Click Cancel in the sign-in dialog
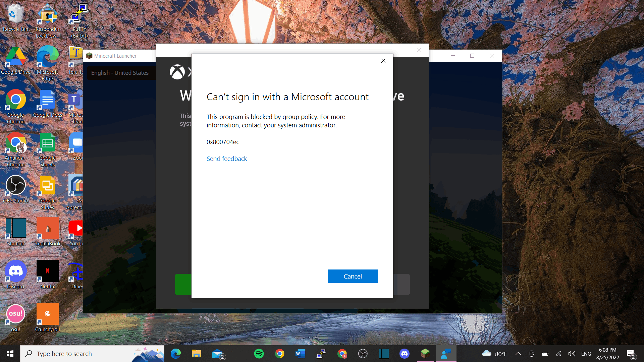Image resolution: width=644 pixels, height=362 pixels. 353,276
